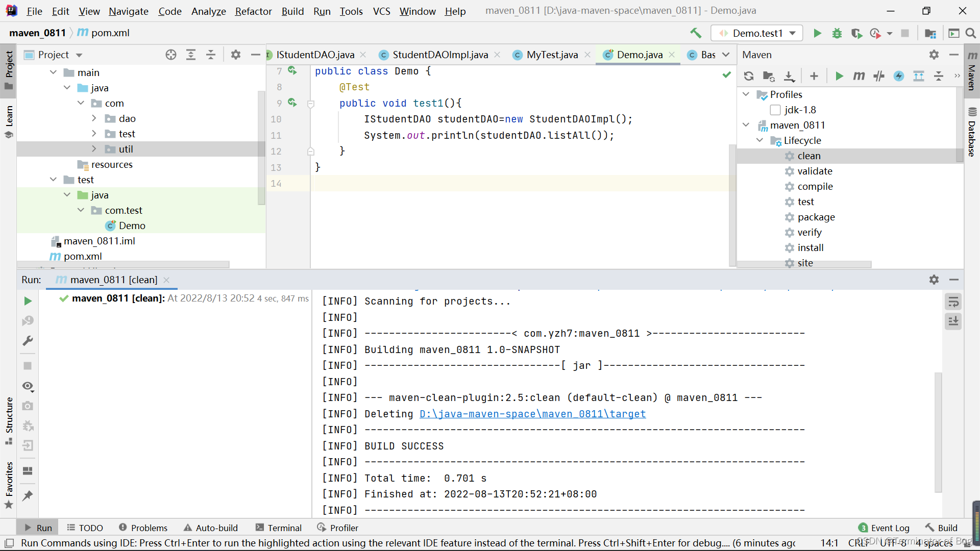The height and width of the screenshot is (551, 980).
Task: Click the Build project hammer icon
Action: point(696,33)
